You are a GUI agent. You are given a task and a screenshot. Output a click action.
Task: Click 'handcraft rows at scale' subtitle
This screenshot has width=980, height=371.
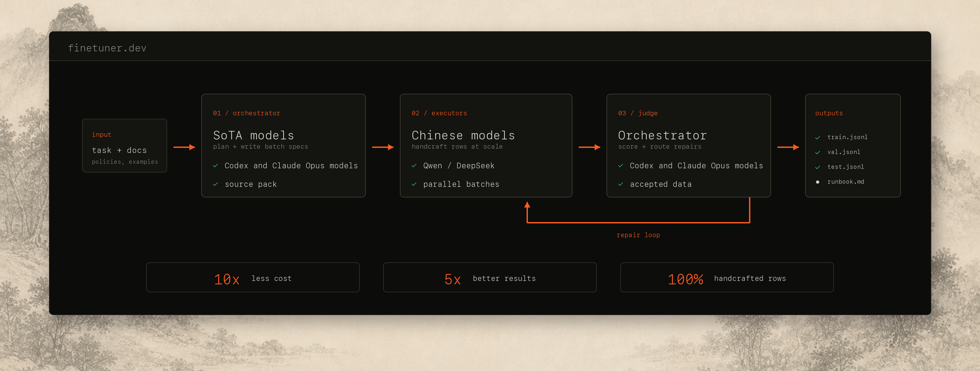pyautogui.click(x=457, y=147)
